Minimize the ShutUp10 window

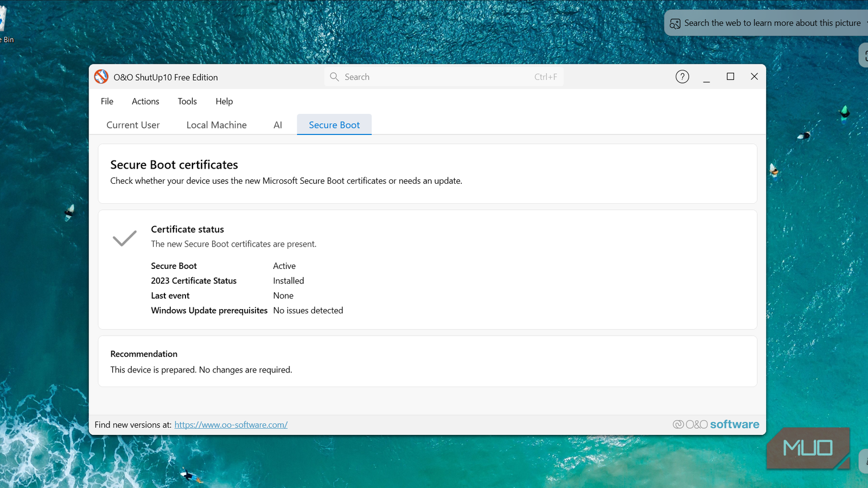tap(706, 77)
